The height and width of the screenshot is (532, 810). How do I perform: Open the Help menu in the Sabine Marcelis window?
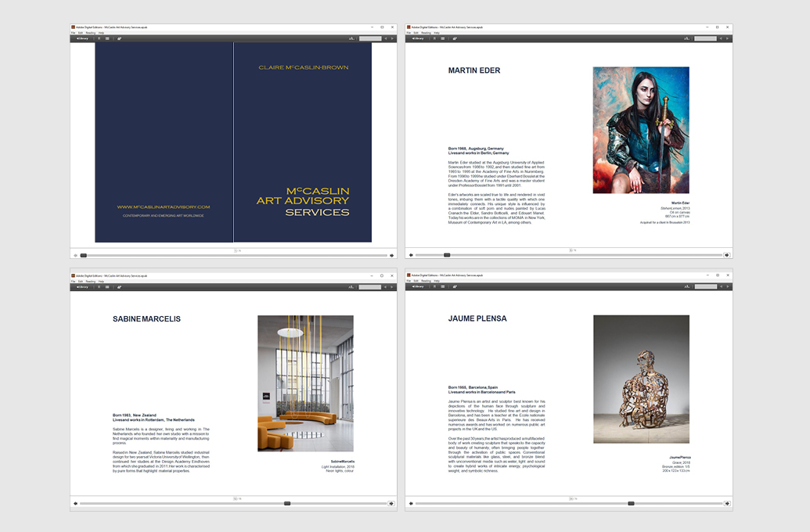(101, 282)
